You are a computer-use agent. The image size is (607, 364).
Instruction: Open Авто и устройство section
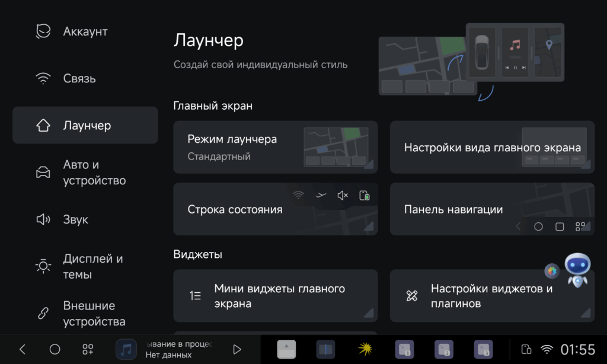tap(85, 173)
